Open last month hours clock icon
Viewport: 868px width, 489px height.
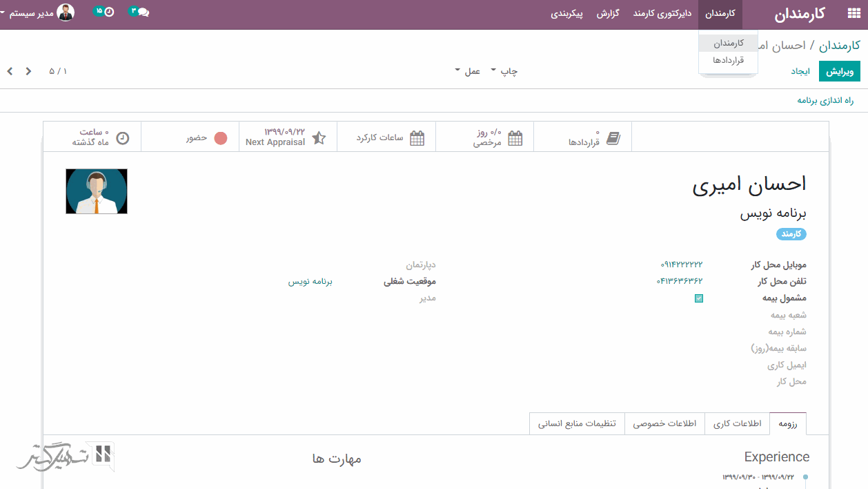122,138
